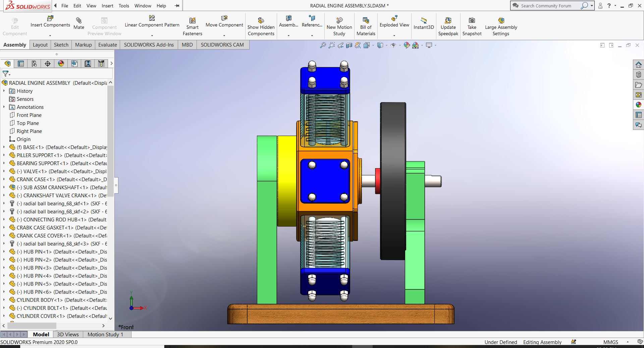
Task: Select CYLINDER BODY<1> component
Action: pyautogui.click(x=58, y=300)
